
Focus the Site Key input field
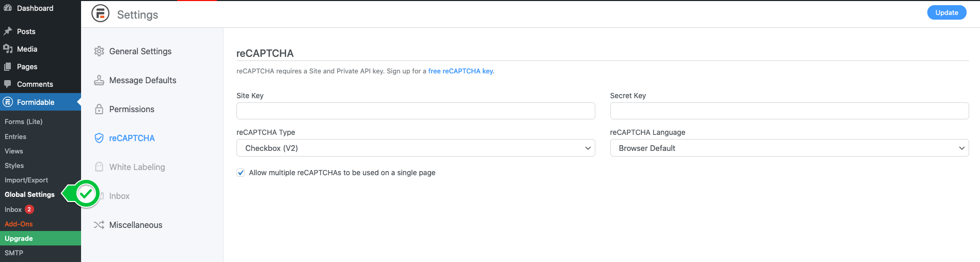[x=416, y=111]
